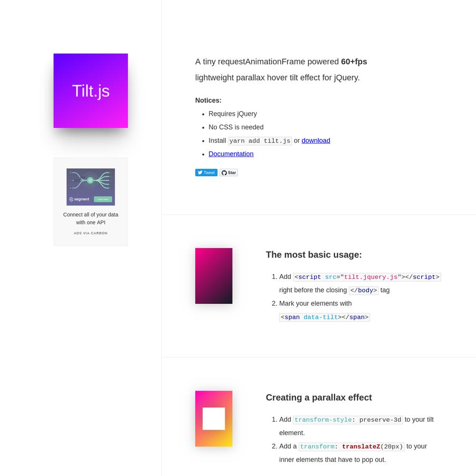Click 'Creating a parallax effect' heading
This screenshot has height=476, width=476.
point(319,397)
